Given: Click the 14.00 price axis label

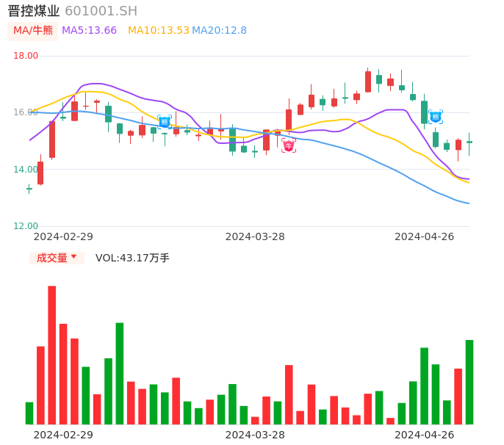Looking at the screenshot, I should [26, 170].
